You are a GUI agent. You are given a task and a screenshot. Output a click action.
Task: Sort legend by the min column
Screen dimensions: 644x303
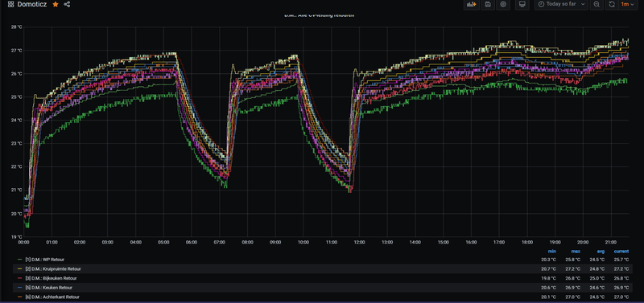(x=552, y=251)
